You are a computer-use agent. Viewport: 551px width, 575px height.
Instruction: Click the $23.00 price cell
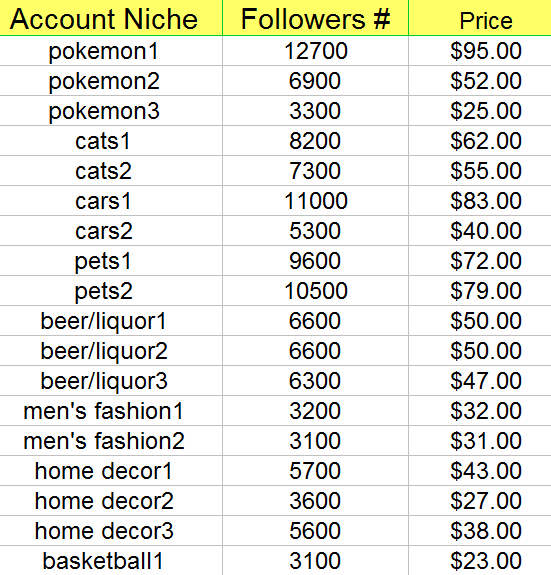pos(480,561)
